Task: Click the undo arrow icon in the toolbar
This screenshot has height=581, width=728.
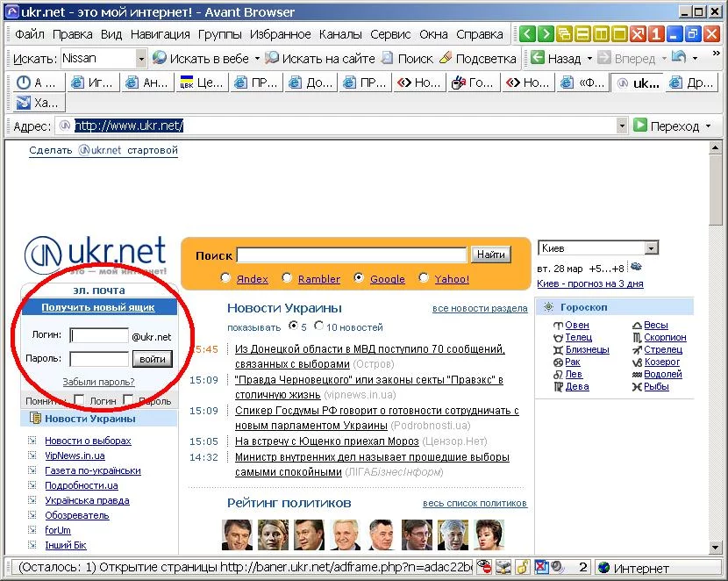Action: [679, 58]
